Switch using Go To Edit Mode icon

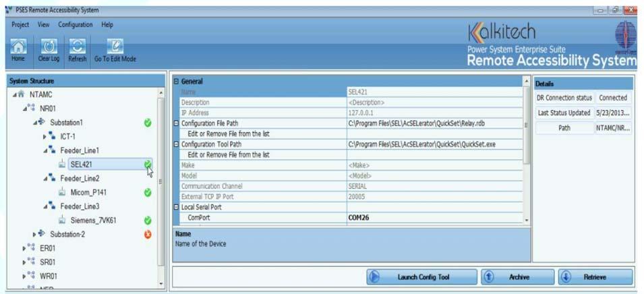(115, 46)
